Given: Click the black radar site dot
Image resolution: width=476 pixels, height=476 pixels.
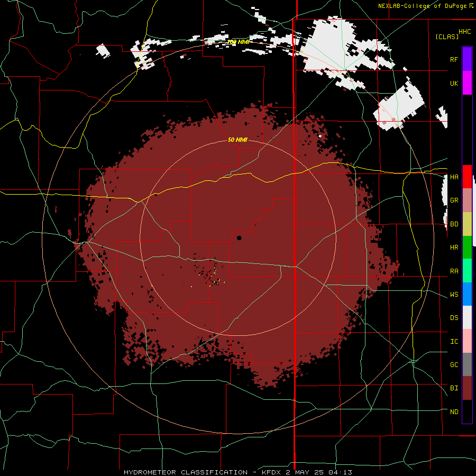Looking at the screenshot, I should point(239,238).
